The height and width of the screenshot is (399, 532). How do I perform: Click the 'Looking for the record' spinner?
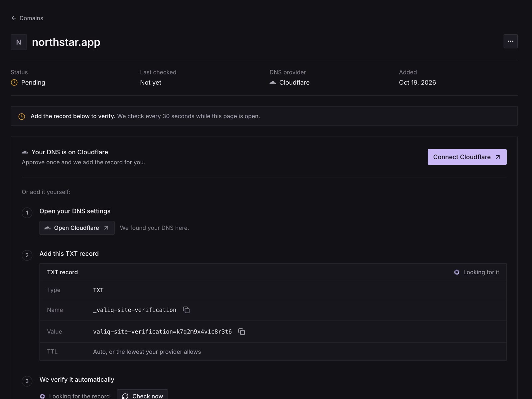click(x=43, y=396)
